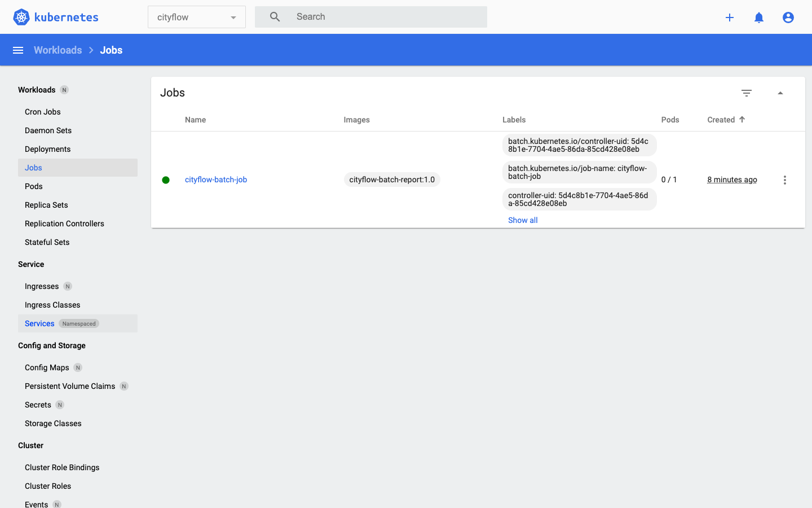812x508 pixels.
Task: Open actions menu for cityflow-batch-job
Action: point(785,180)
